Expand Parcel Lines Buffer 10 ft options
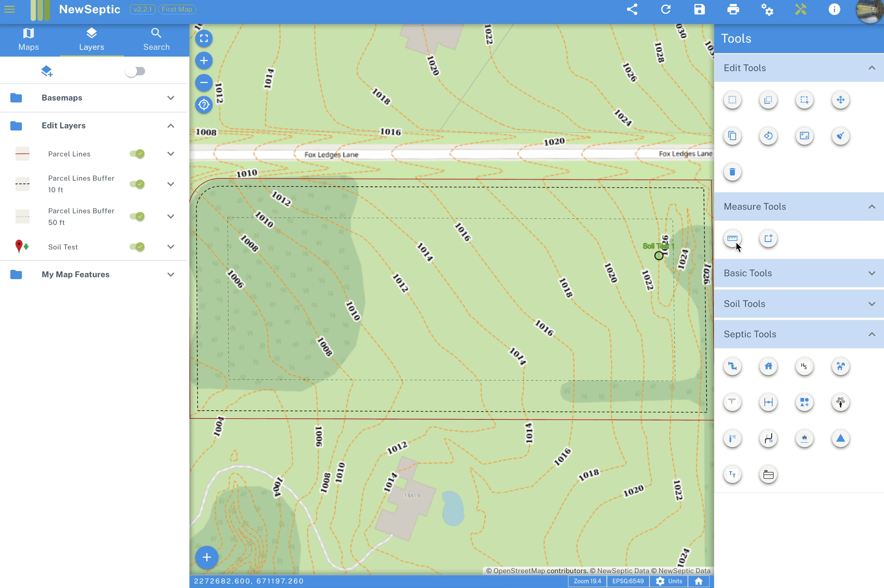The image size is (884, 588). pyautogui.click(x=171, y=184)
